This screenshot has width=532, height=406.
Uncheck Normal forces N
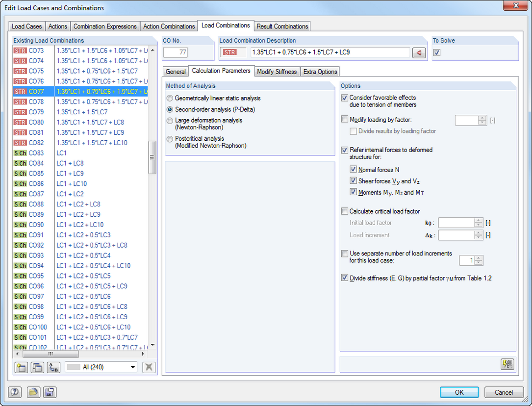tap(353, 169)
